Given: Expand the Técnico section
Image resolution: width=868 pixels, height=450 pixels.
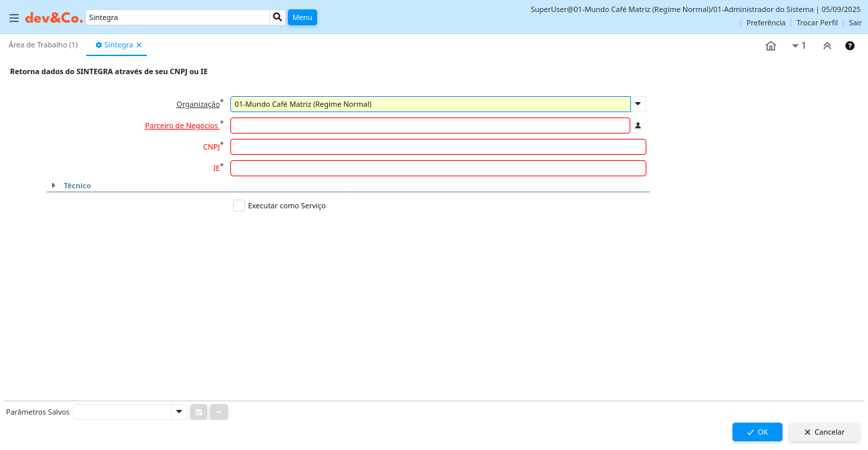Looking at the screenshot, I should point(53,186).
